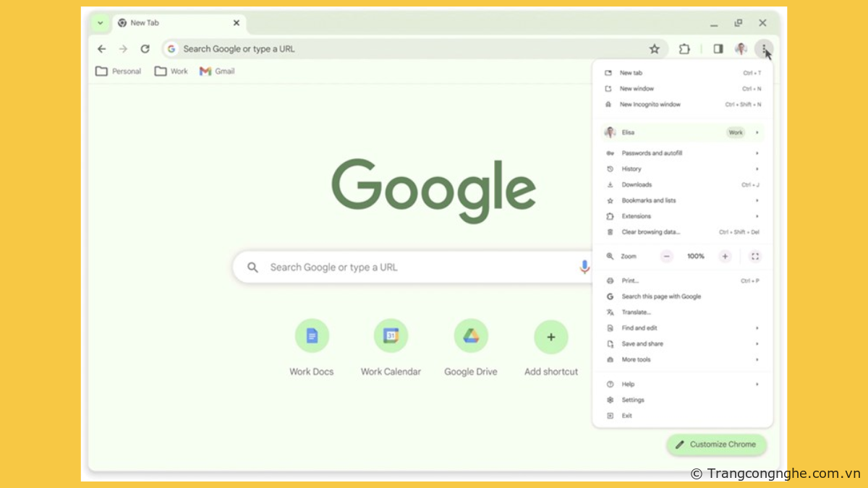Click the reload page icon

145,49
